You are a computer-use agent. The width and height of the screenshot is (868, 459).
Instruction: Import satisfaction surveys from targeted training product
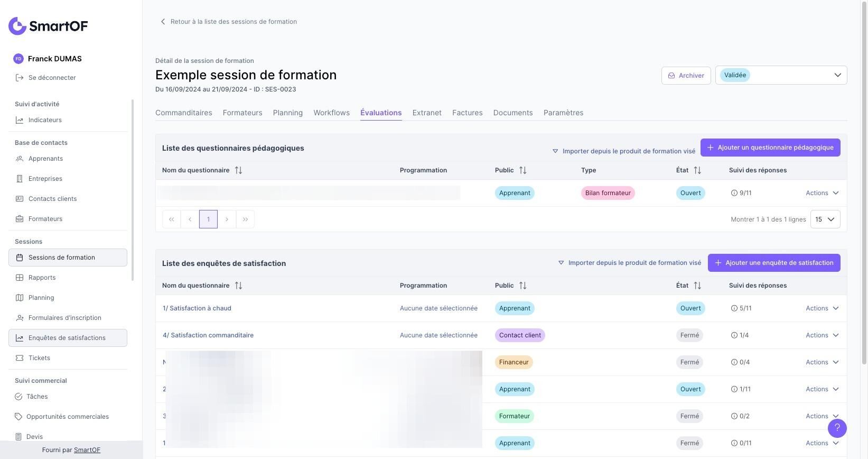click(x=629, y=263)
